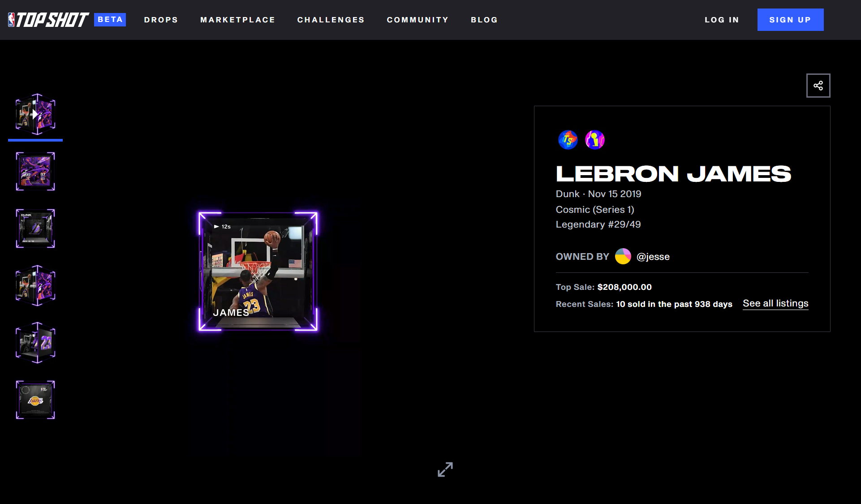This screenshot has width=861, height=504.
Task: Open the Marketplace page
Action: pyautogui.click(x=237, y=20)
